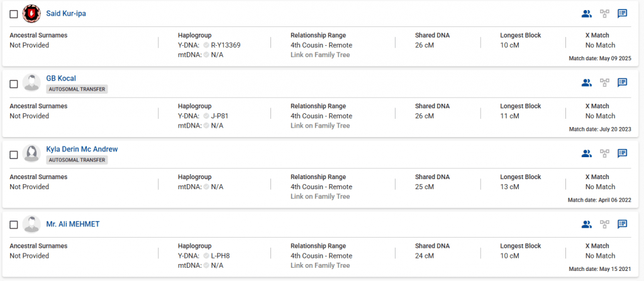
Task: Open in-common matches icon for Said Kur-ipa
Action: [x=587, y=13]
